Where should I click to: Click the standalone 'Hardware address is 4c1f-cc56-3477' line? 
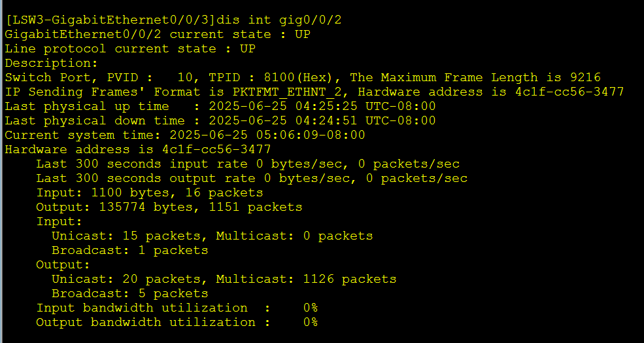tap(138, 150)
